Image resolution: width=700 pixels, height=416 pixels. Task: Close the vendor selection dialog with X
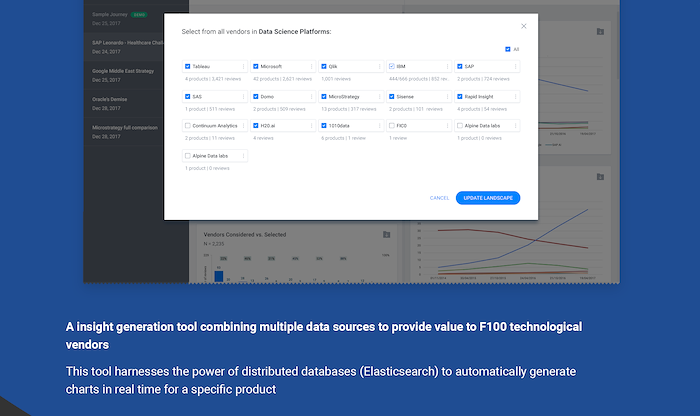pyautogui.click(x=523, y=26)
